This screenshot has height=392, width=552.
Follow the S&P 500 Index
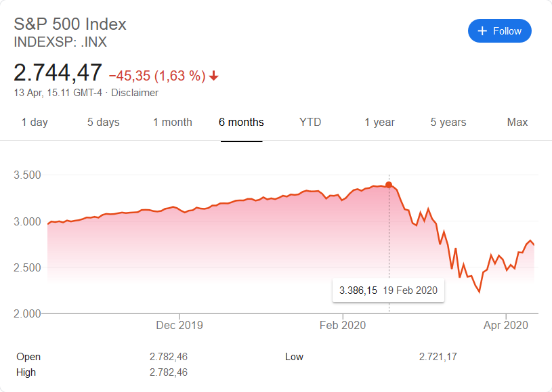click(499, 31)
